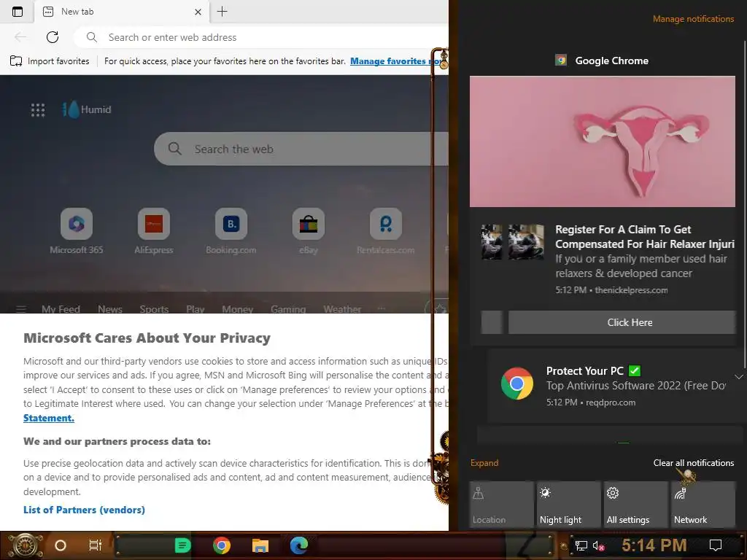Screen dimensions: 747x560
Task: Click Clear all notifications
Action: (693, 463)
